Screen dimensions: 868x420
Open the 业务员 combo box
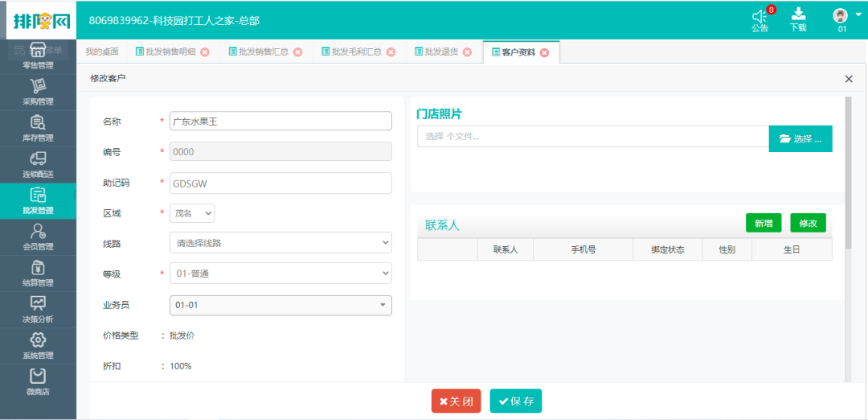(280, 305)
